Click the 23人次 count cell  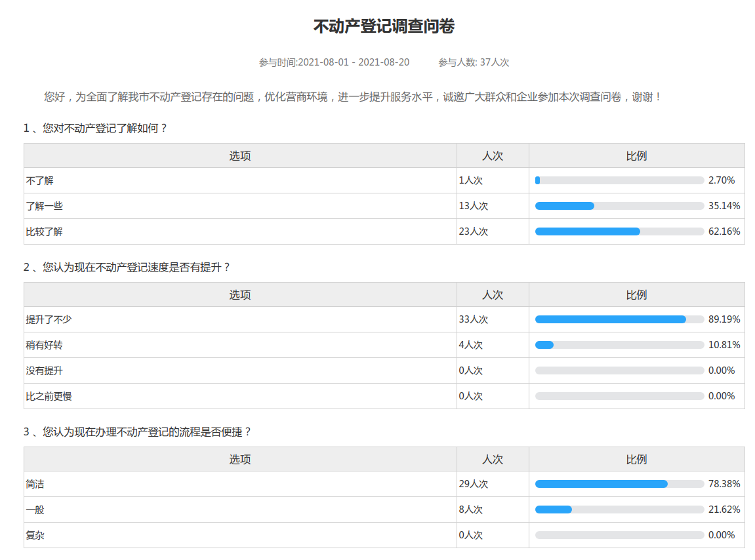tap(474, 231)
